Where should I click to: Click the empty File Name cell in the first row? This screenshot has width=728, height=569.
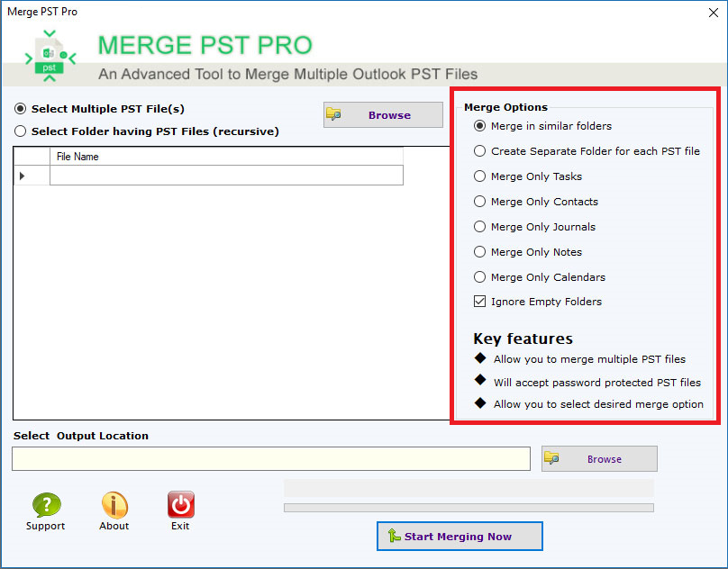point(226,176)
